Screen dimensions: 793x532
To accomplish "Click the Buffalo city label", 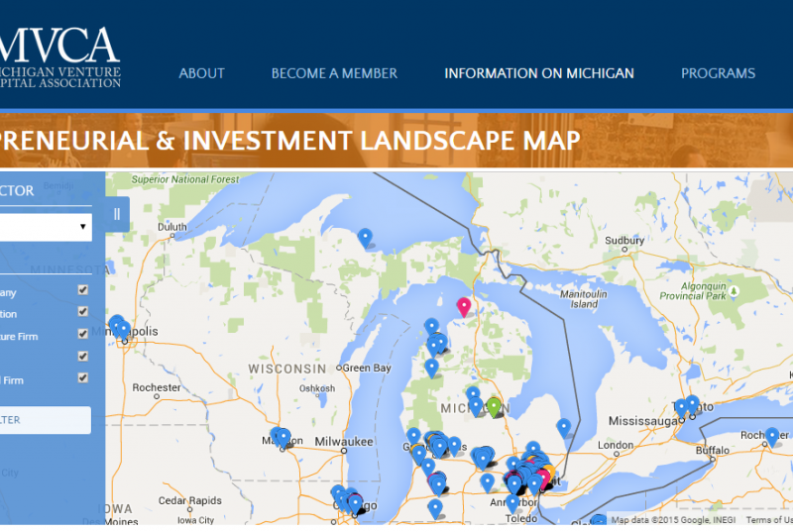I will pyautogui.click(x=713, y=450).
